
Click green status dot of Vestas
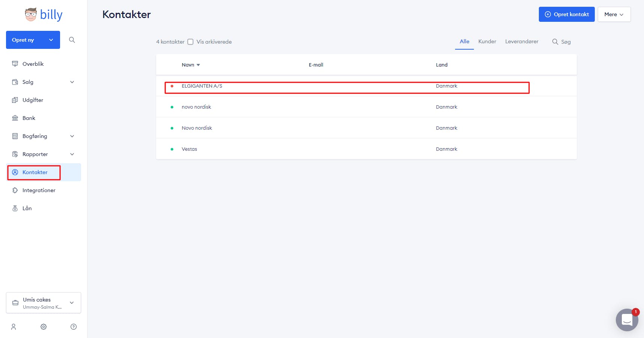coord(172,149)
